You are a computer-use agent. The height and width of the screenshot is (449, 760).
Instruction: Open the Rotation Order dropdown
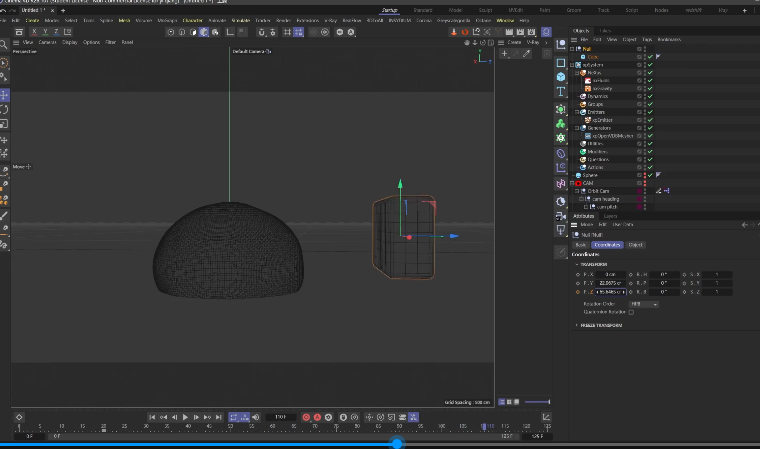tap(643, 303)
